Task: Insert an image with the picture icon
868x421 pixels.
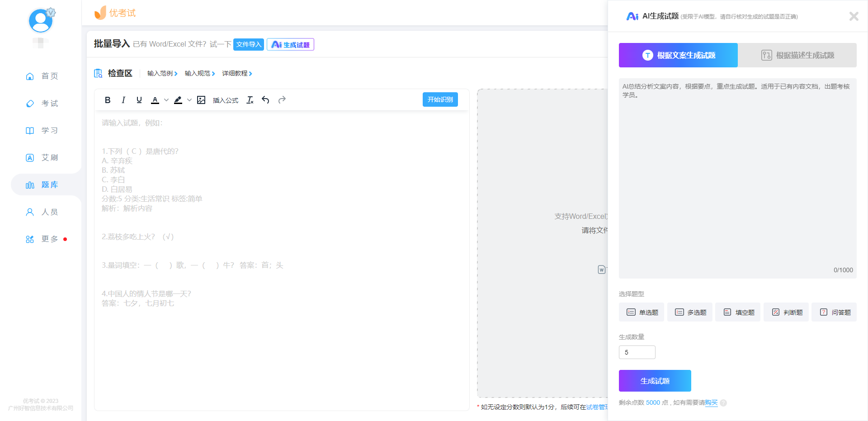Action: 201,100
